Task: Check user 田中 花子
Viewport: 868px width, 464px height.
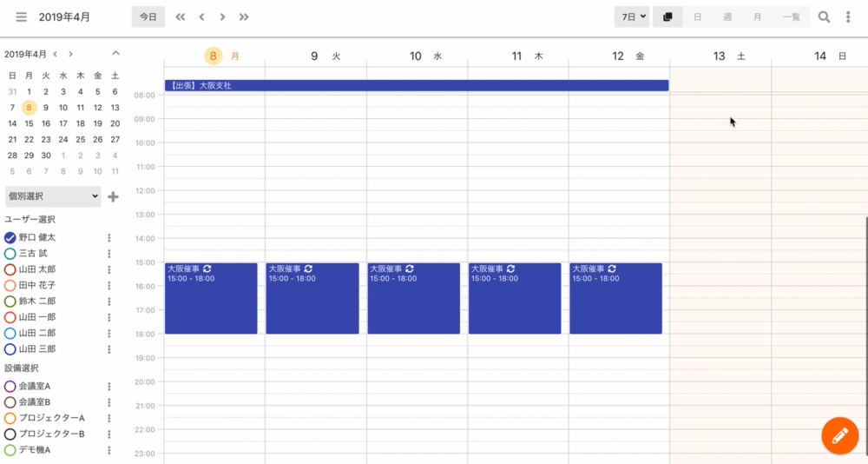Action: (10, 286)
